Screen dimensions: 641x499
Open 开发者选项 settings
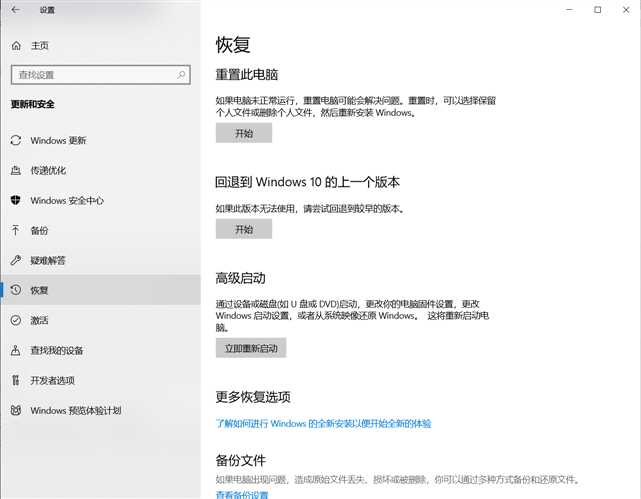click(x=100, y=380)
